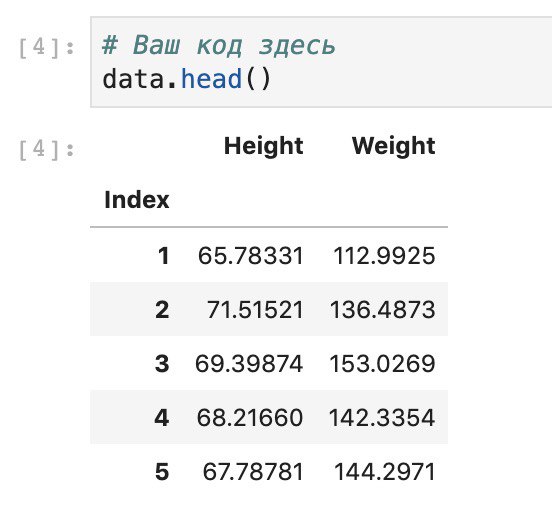552x518 pixels.
Task: Click row index 5
Action: click(x=162, y=472)
